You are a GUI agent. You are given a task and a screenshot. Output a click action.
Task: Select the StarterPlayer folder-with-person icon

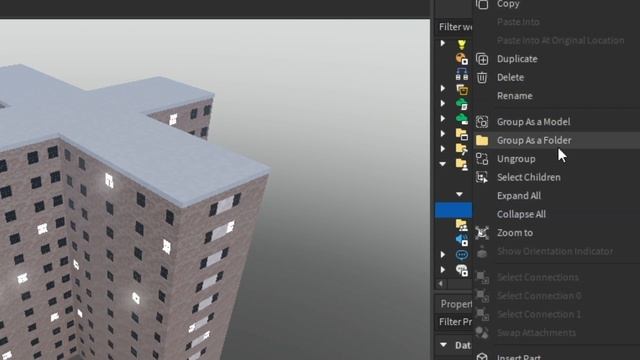462,164
